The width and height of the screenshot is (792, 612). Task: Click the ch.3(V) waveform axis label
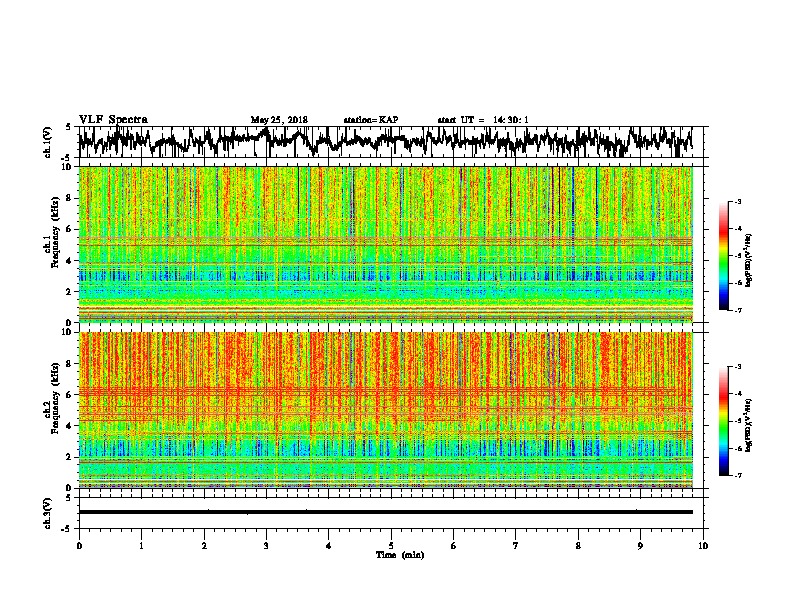click(x=48, y=513)
